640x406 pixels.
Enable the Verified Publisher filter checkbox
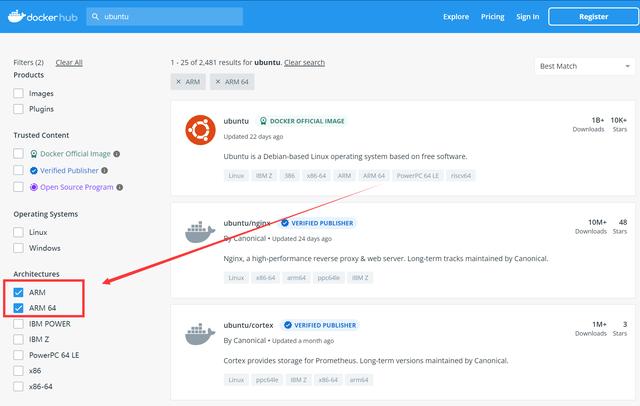18,171
